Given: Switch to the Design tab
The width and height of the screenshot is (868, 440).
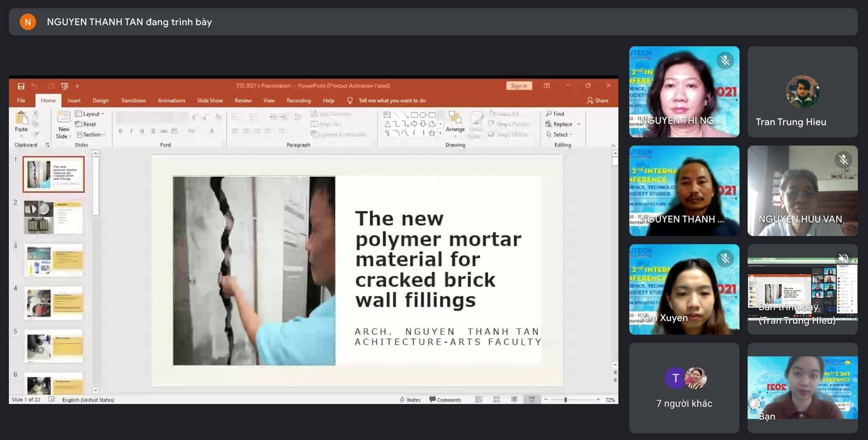Looking at the screenshot, I should click(100, 100).
